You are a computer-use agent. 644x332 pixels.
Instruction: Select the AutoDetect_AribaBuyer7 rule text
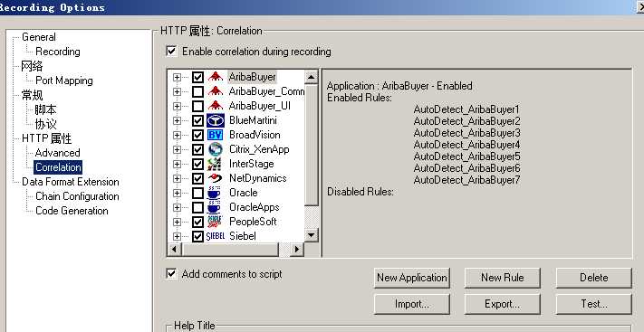click(x=467, y=180)
